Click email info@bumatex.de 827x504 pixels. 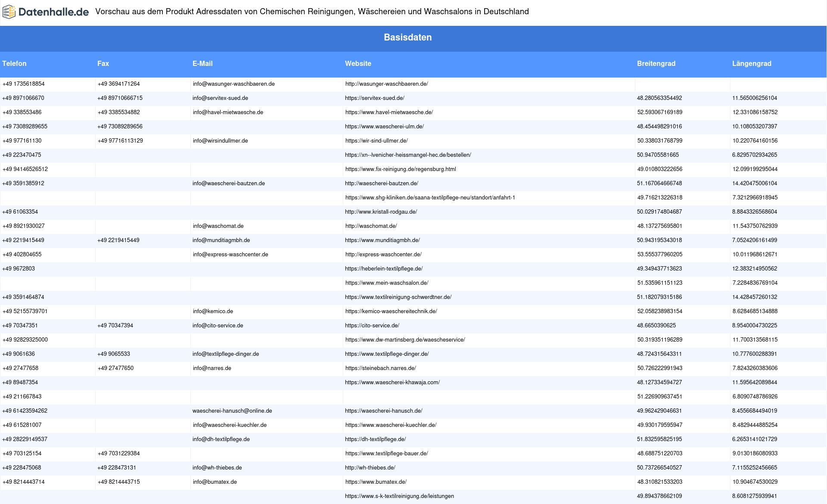215,482
